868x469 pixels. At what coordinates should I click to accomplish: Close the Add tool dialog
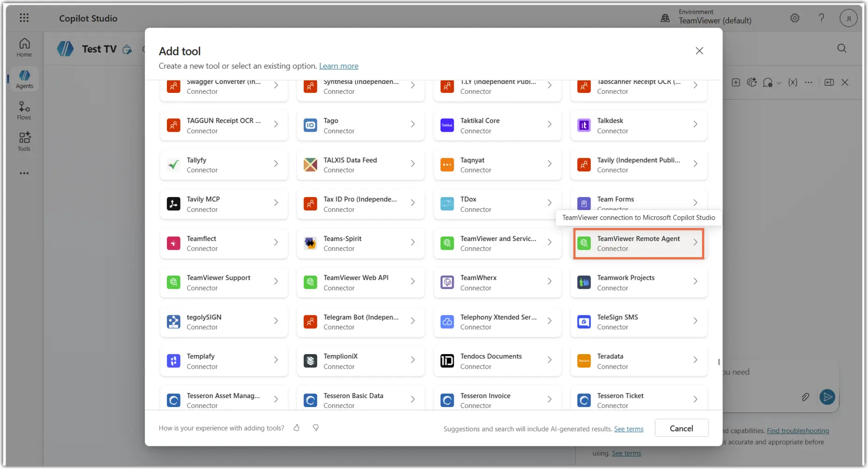tap(699, 51)
